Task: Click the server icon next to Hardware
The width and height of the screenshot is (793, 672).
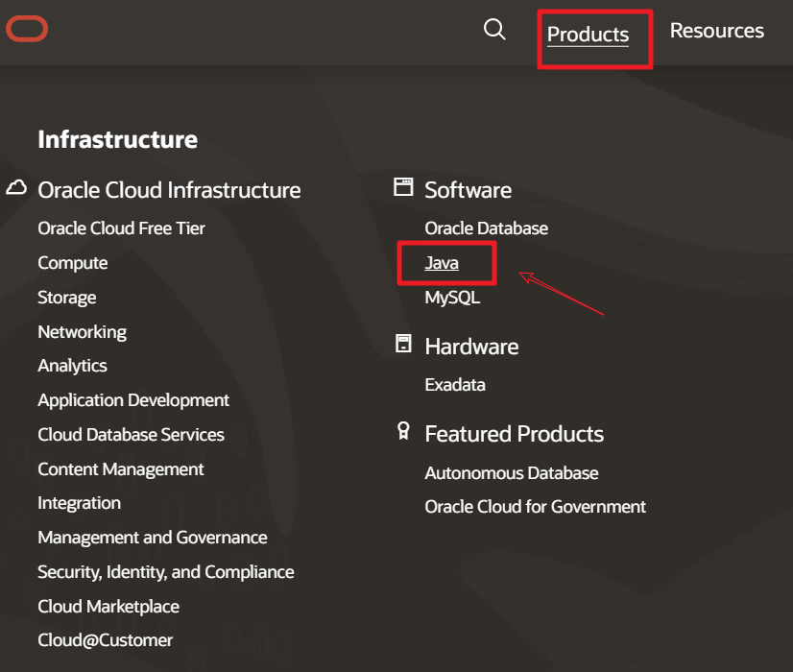Action: click(403, 344)
